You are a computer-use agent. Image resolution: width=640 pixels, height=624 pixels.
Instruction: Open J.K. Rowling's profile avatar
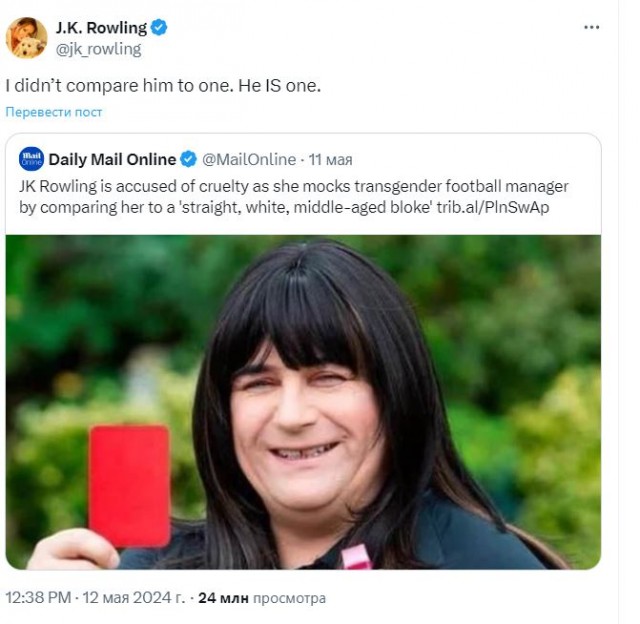click(x=26, y=38)
